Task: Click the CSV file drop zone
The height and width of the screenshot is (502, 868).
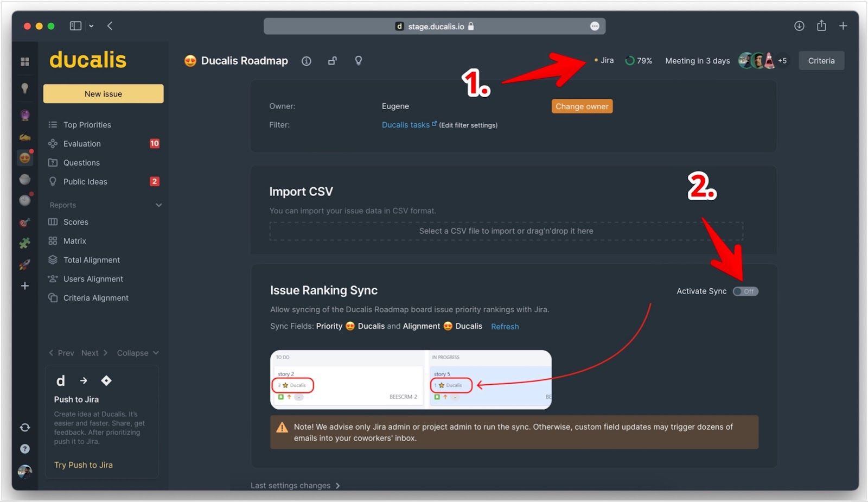Action: click(x=506, y=231)
